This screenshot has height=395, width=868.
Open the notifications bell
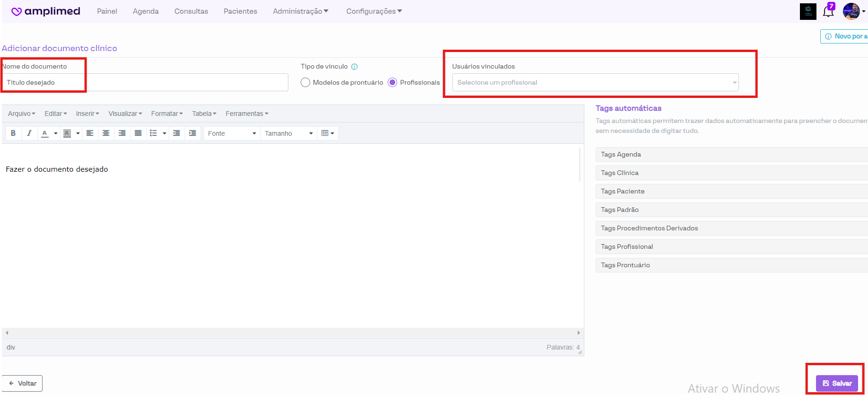click(828, 11)
